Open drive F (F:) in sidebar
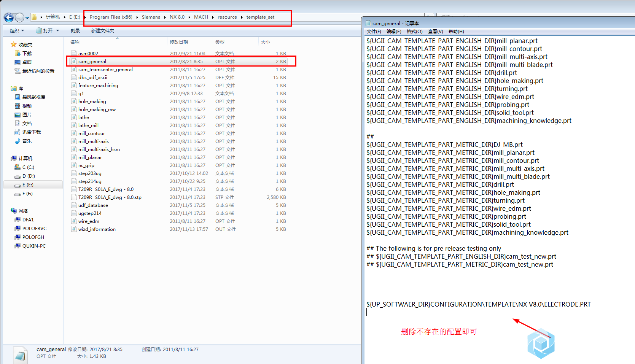This screenshot has height=364, width=635. pyautogui.click(x=27, y=193)
